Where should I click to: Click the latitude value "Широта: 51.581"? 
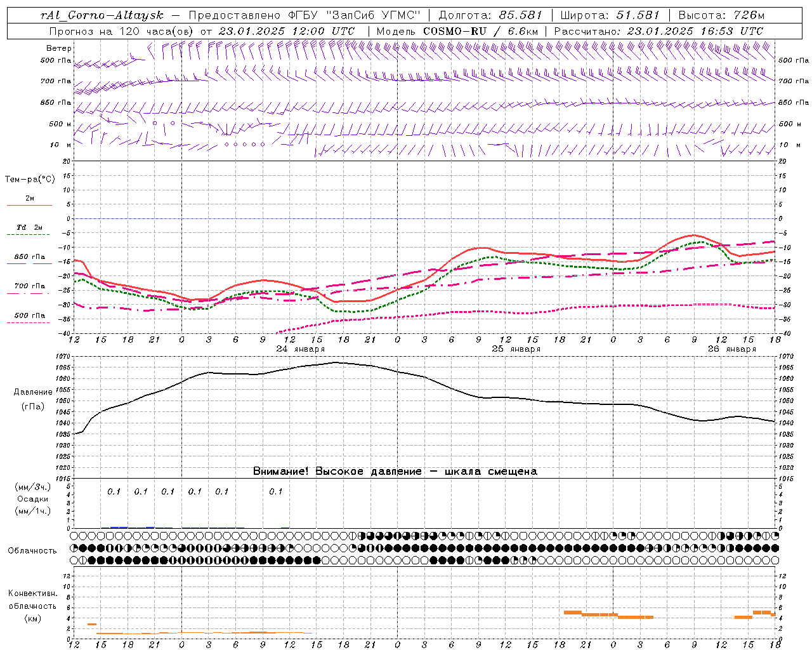tap(610, 15)
